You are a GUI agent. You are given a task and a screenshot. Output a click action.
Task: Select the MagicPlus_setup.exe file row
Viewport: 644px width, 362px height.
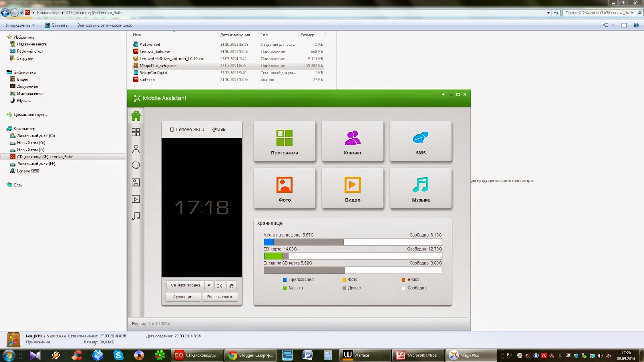[228, 66]
